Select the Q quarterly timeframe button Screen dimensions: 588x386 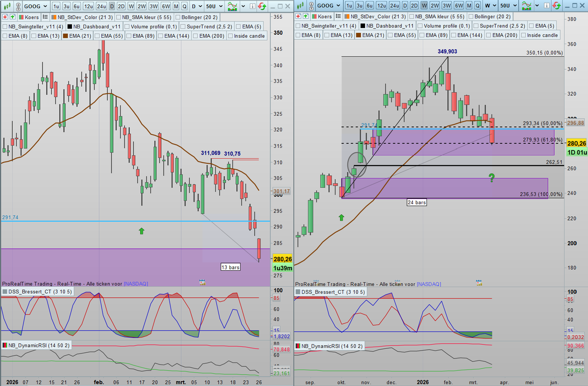tap(185, 6)
